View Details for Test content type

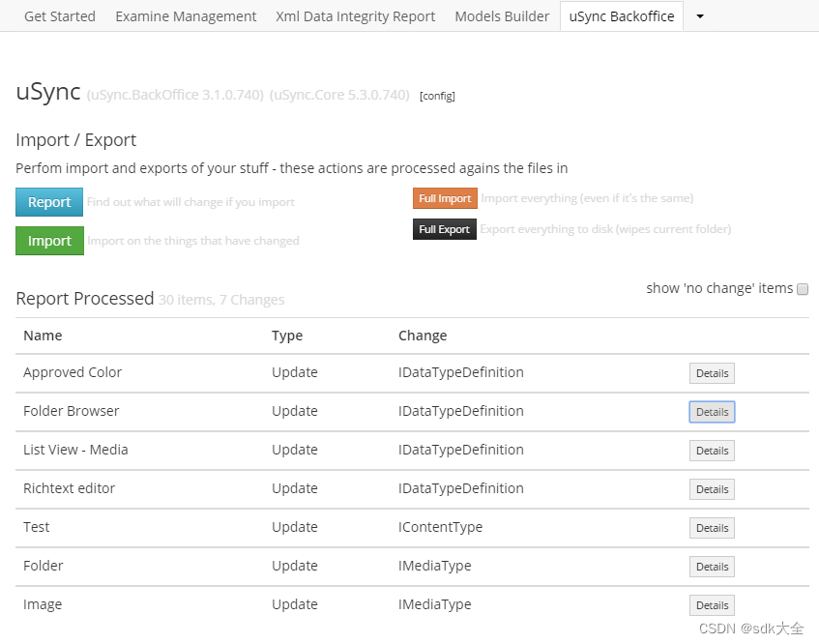pyautogui.click(x=712, y=528)
